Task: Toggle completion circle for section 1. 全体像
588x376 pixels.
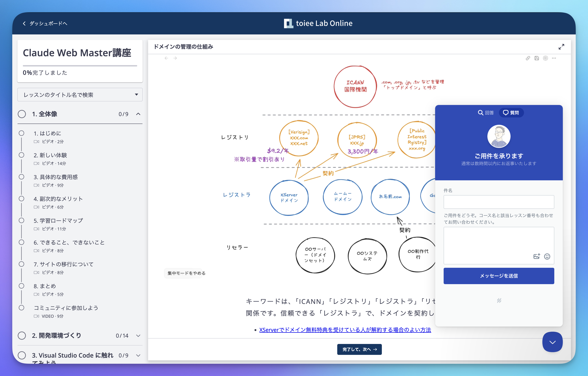Action: (22, 114)
